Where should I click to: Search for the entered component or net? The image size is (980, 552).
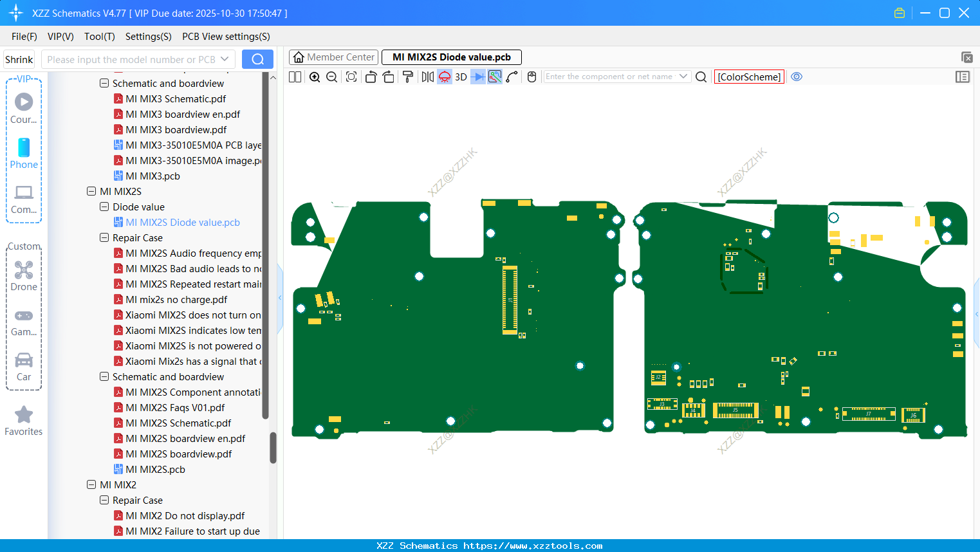[x=701, y=77]
